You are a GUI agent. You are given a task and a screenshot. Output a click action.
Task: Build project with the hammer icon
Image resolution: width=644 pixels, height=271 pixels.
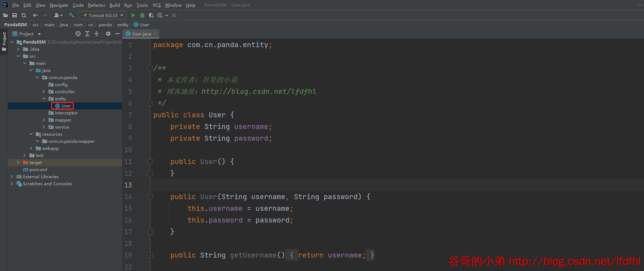coord(71,15)
